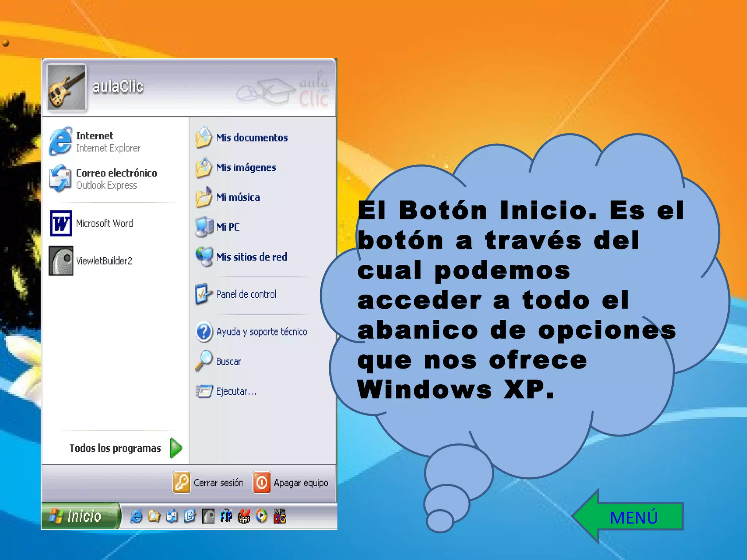Viewport: 747px width, 560px height.
Task: Click the Buscar magnifying glass icon
Action: (x=204, y=361)
